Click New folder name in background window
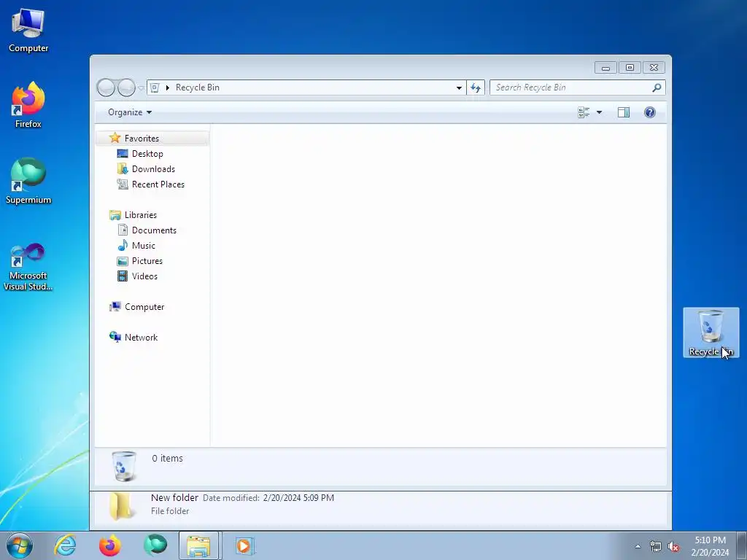Image resolution: width=747 pixels, height=560 pixels. pos(174,497)
